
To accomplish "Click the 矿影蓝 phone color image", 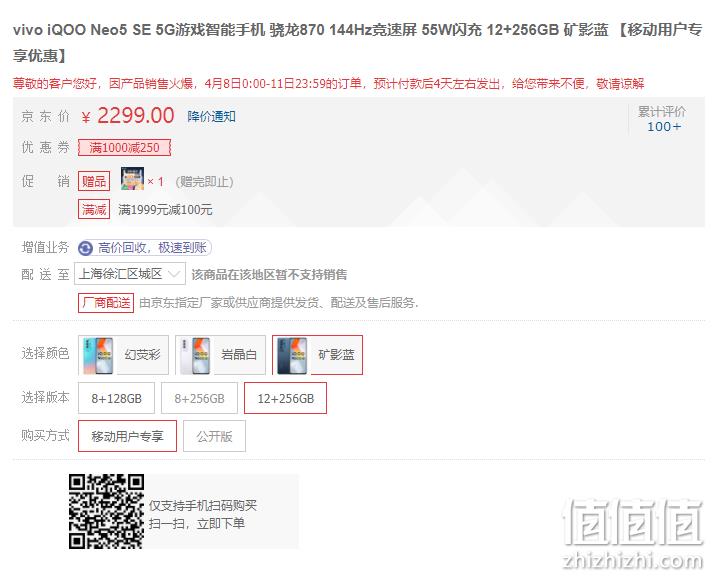I will (x=292, y=356).
